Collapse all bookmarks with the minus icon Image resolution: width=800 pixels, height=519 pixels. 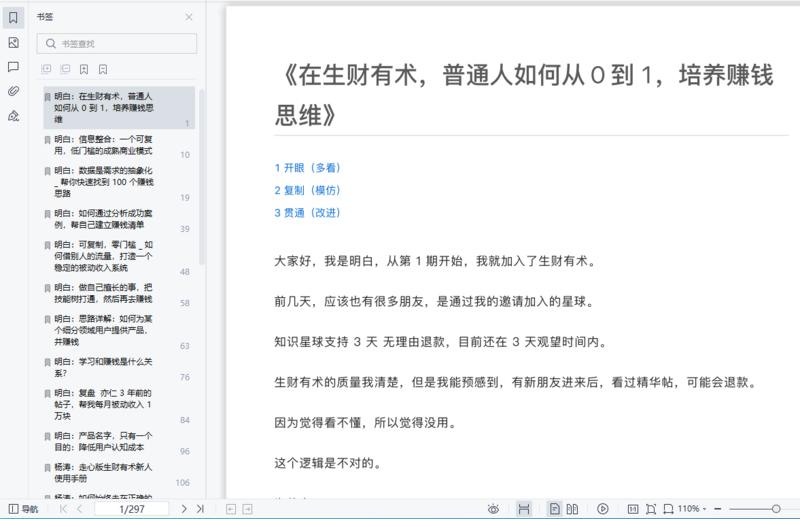(x=65, y=69)
